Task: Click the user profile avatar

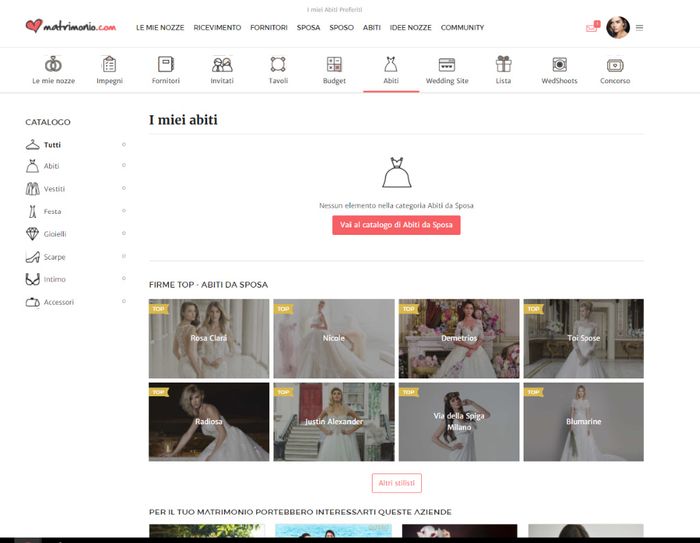Action: coord(617,28)
